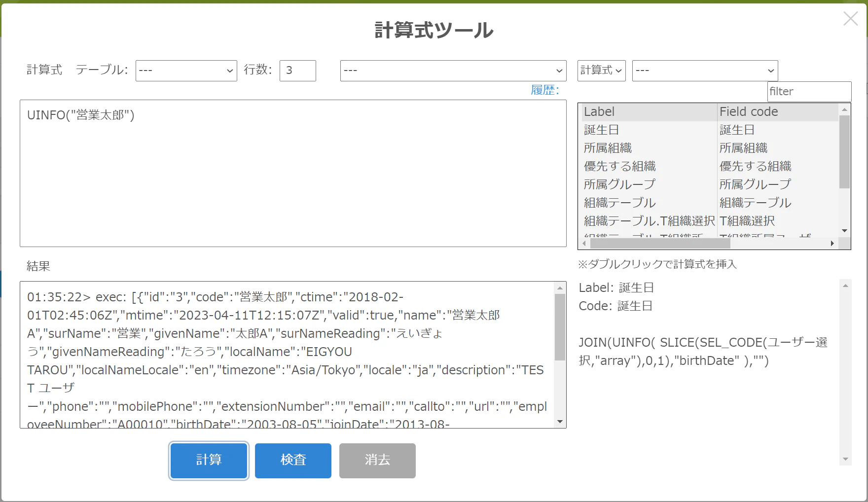Select the 優先する組織 row

[710, 166]
